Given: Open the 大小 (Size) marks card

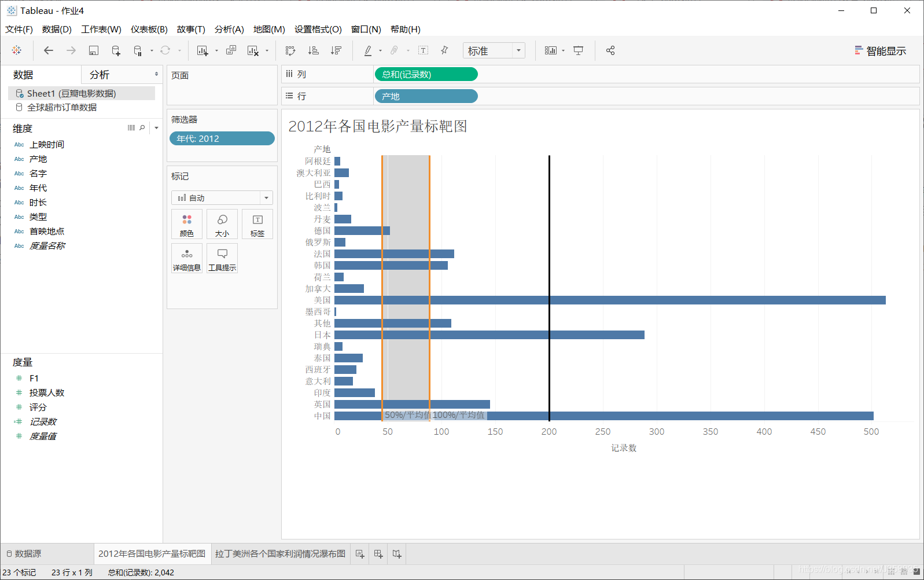Looking at the screenshot, I should pyautogui.click(x=222, y=224).
